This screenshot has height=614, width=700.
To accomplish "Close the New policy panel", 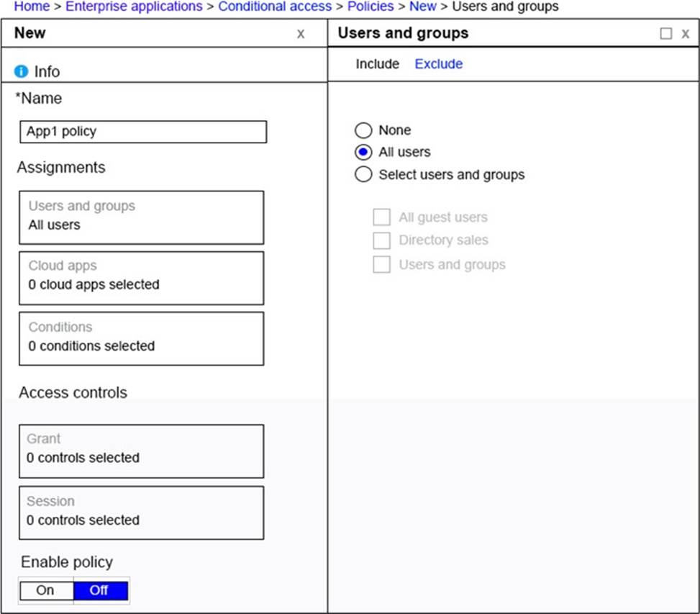I will point(301,34).
